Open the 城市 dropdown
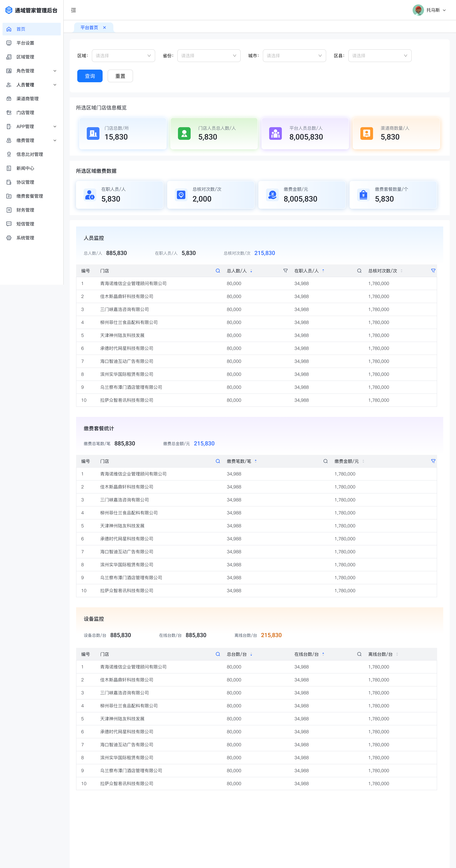 pos(294,56)
